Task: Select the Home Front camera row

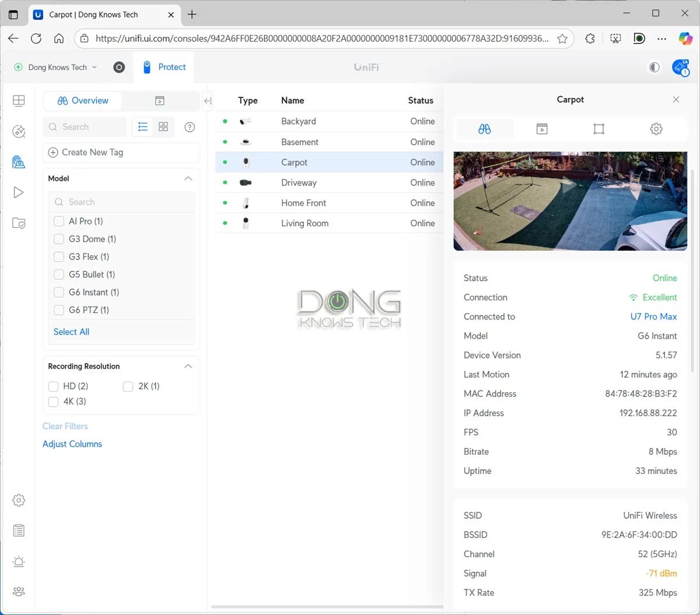Action: tap(329, 203)
